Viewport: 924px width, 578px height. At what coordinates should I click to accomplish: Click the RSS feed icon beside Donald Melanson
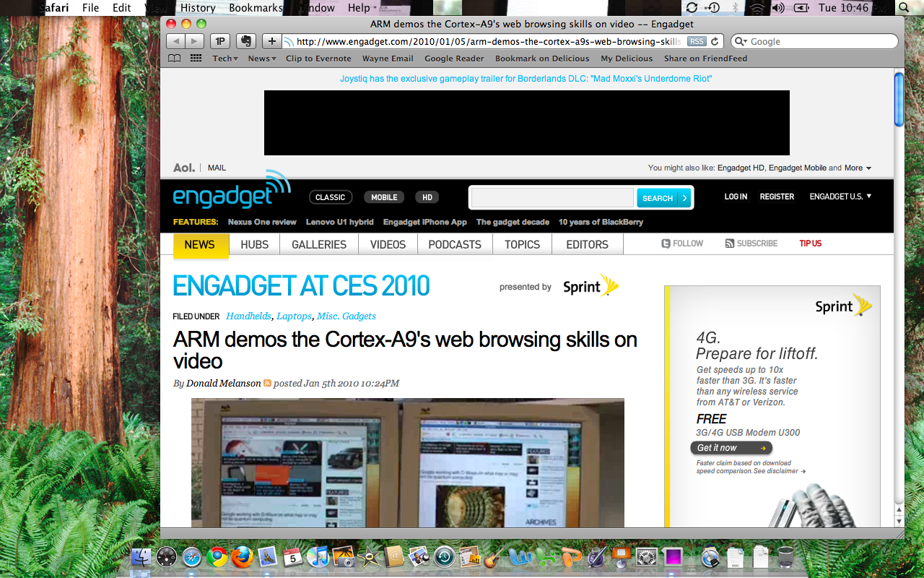tap(267, 383)
